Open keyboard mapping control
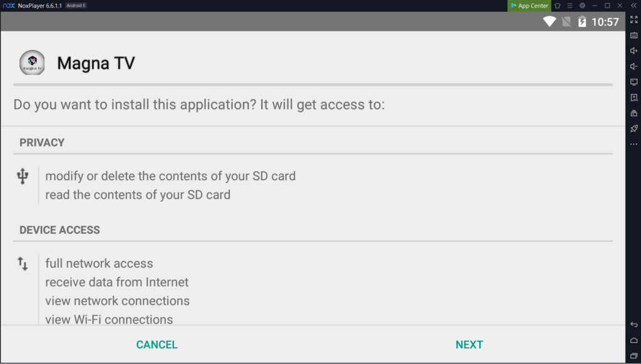This screenshot has width=641, height=364. [x=633, y=35]
